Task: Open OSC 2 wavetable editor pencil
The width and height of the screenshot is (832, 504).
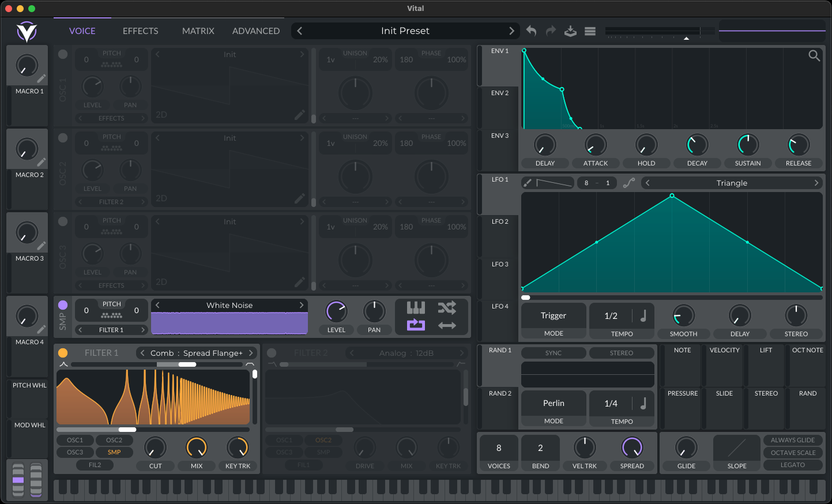Action: click(300, 198)
